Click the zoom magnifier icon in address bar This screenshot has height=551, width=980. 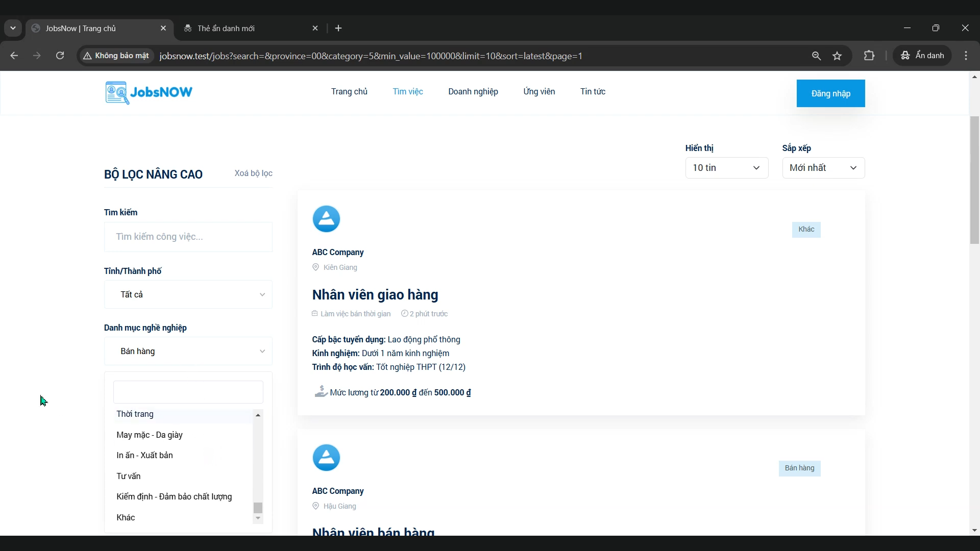[x=816, y=56]
